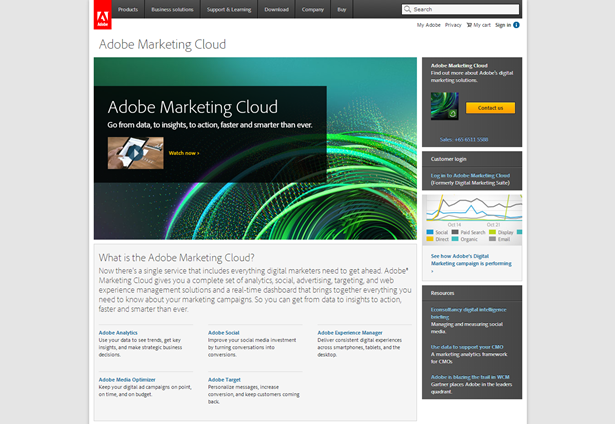This screenshot has width=615, height=424.
Task: Open the Buy menu
Action: [x=342, y=9]
